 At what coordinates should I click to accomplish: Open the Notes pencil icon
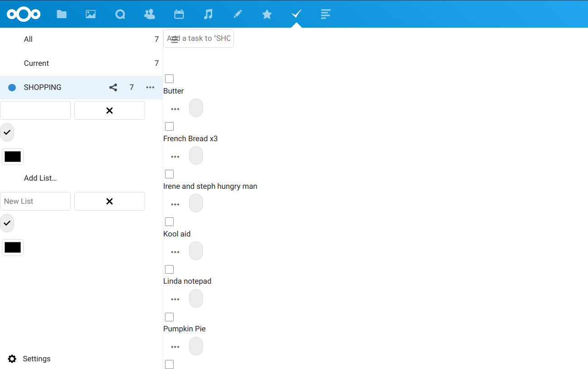coord(238,14)
